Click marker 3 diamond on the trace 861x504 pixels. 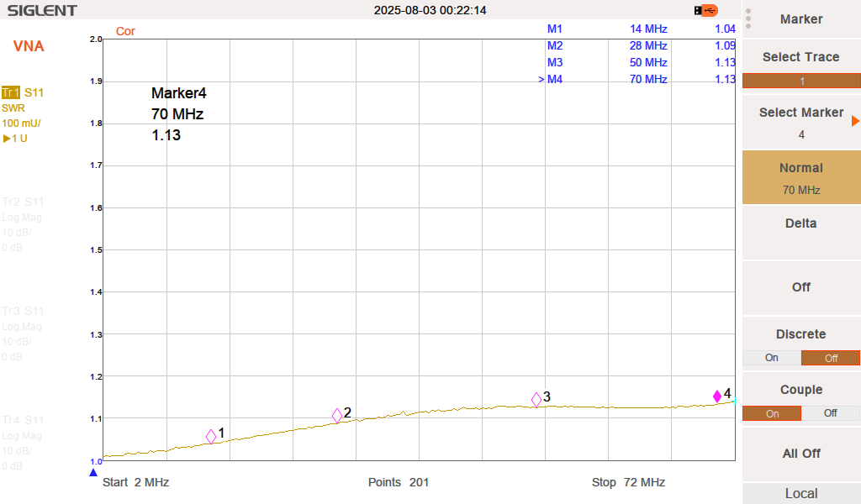coord(536,400)
